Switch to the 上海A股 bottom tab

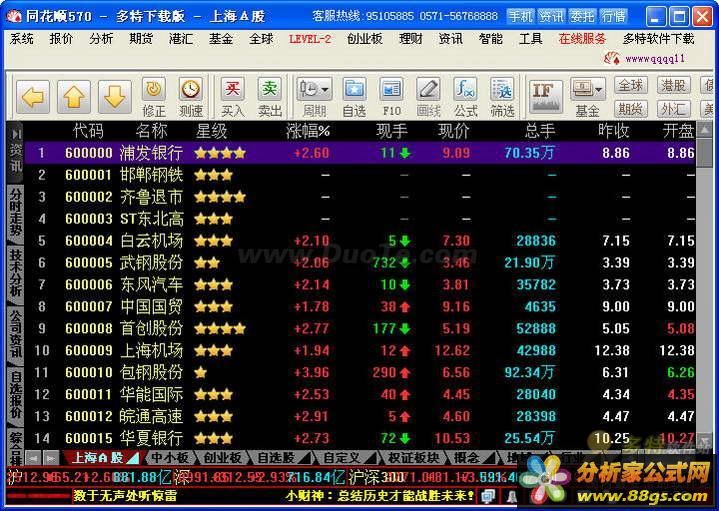tap(101, 458)
